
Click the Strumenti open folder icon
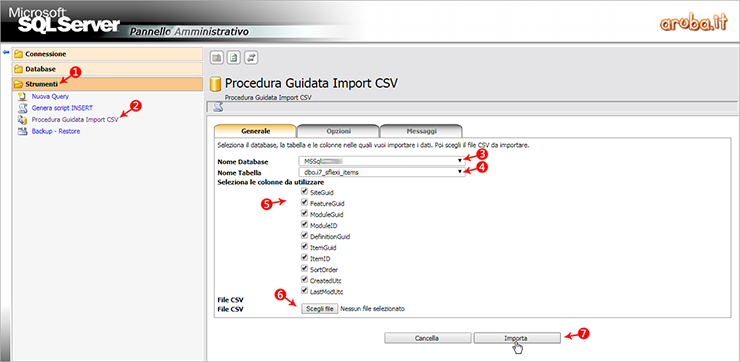(19, 84)
